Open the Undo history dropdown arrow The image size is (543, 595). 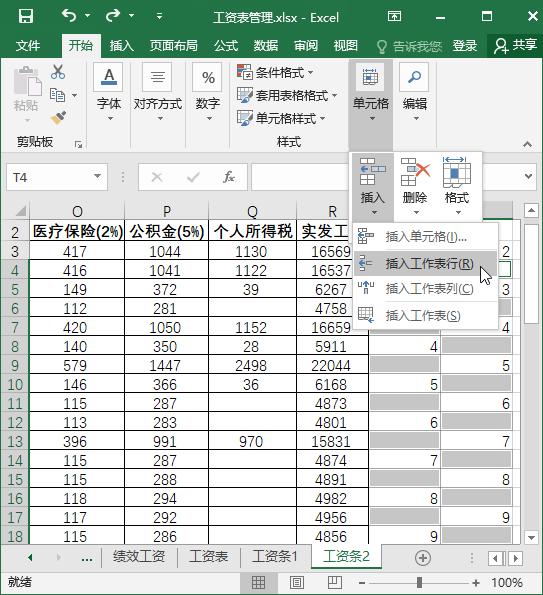pyautogui.click(x=88, y=16)
